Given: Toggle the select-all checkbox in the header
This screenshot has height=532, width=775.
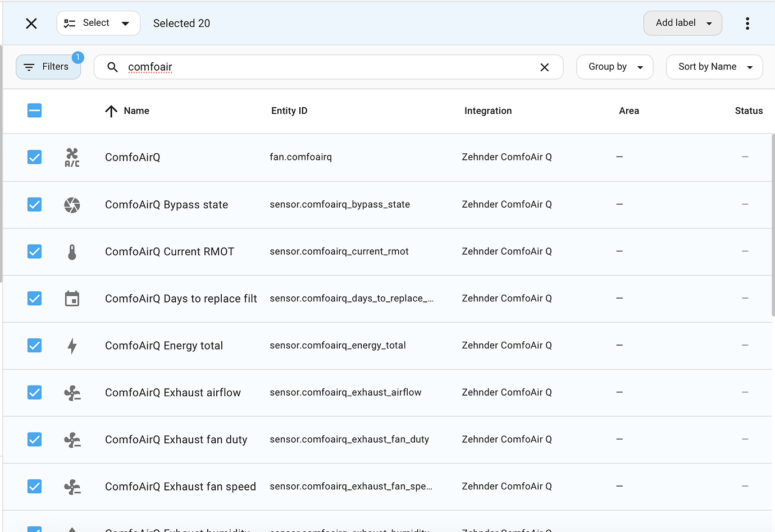Looking at the screenshot, I should point(34,111).
